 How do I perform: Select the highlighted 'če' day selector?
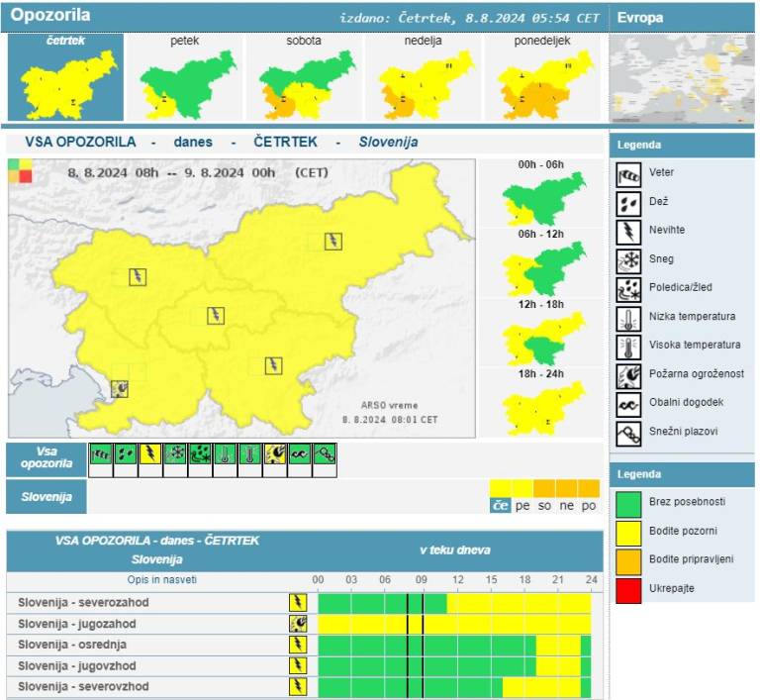[x=501, y=506]
